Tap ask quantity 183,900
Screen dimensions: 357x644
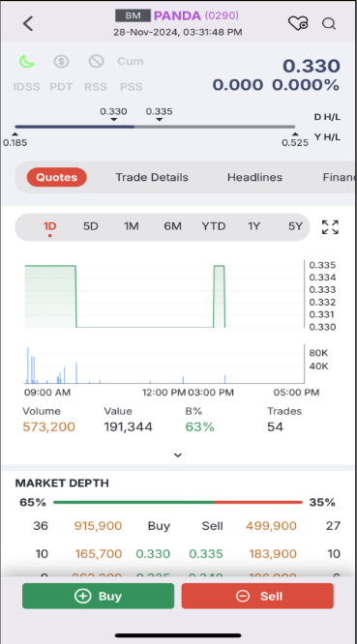pyautogui.click(x=273, y=554)
